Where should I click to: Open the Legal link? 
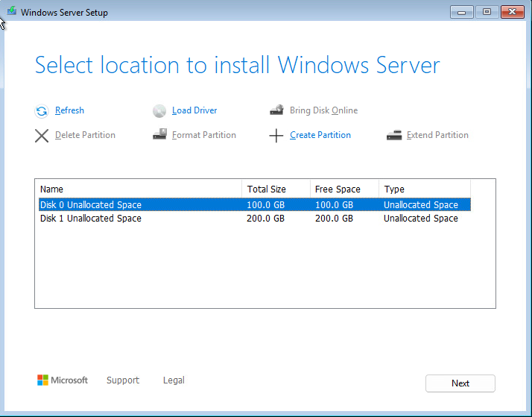pyautogui.click(x=174, y=380)
